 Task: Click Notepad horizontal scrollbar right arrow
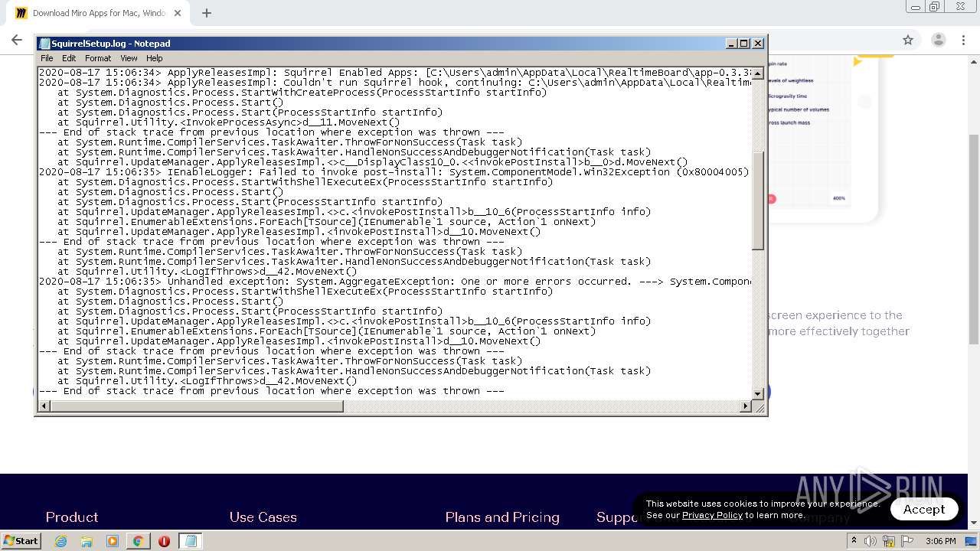pos(746,406)
